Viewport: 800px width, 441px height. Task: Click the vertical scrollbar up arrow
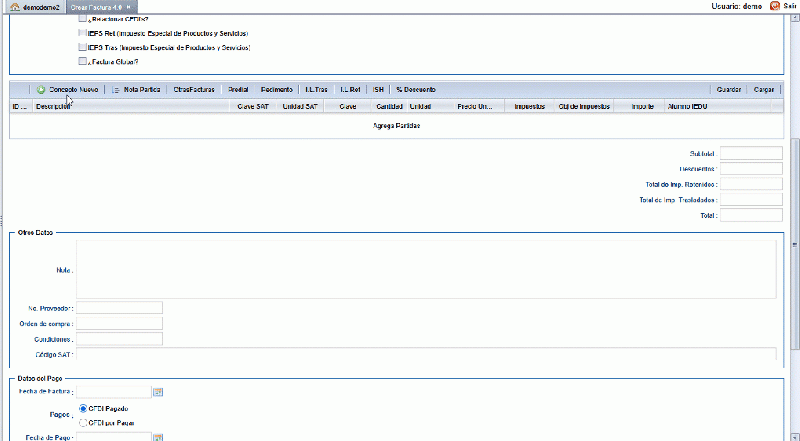(794, 18)
